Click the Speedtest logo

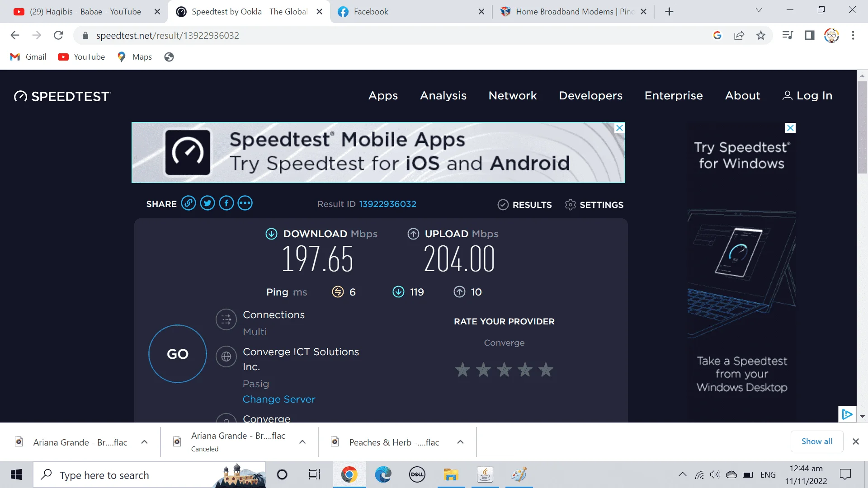[x=62, y=96]
